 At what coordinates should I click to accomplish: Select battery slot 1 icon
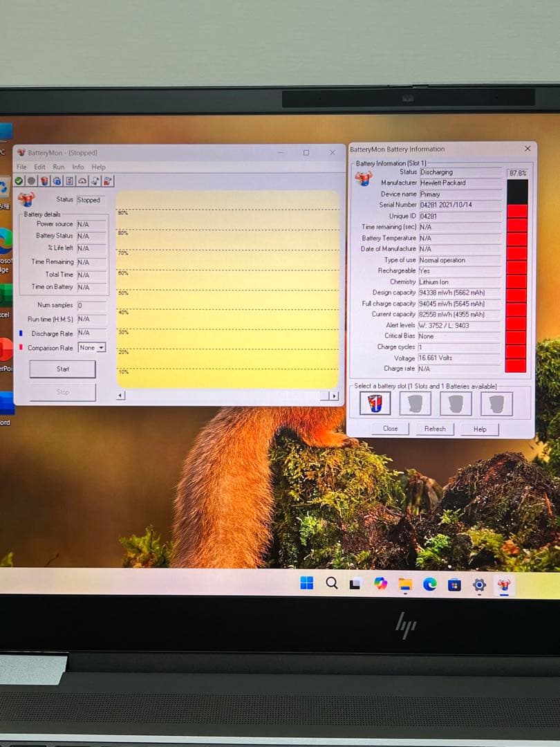tap(375, 403)
